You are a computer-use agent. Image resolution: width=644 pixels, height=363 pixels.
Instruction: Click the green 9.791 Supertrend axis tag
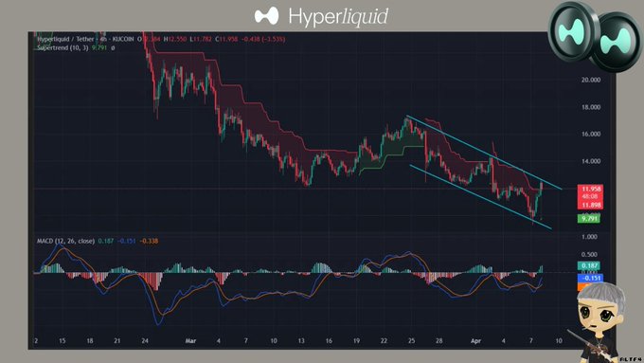coord(589,218)
